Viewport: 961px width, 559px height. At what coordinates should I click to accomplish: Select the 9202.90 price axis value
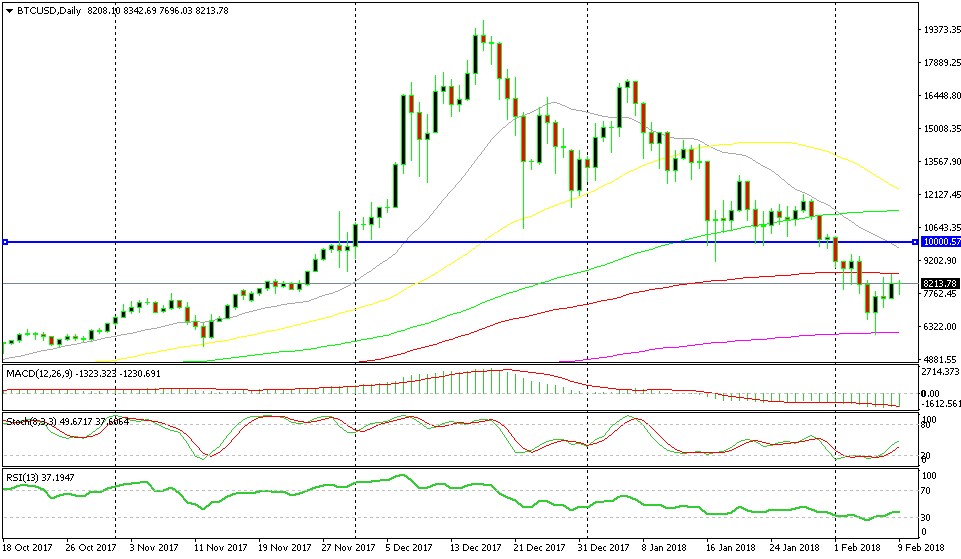(939, 260)
